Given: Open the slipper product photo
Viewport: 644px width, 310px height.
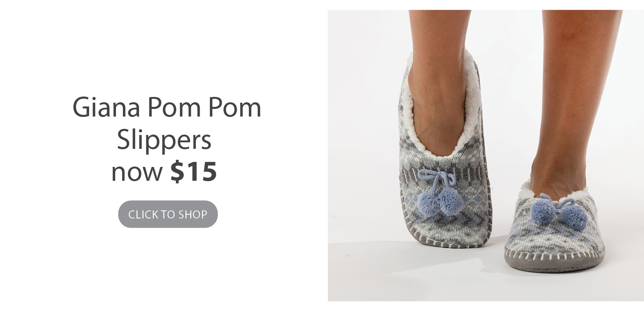Looking at the screenshot, I should 486,155.
